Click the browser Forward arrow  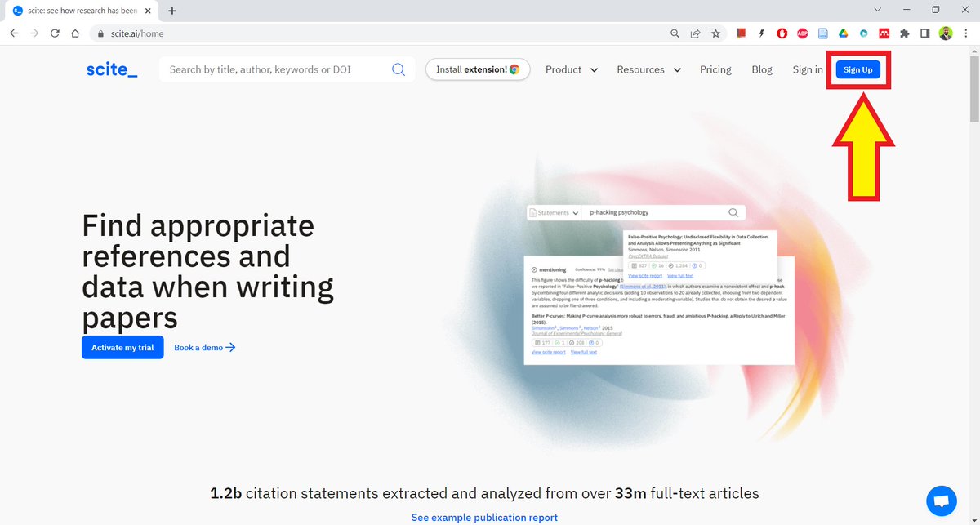tap(34, 33)
